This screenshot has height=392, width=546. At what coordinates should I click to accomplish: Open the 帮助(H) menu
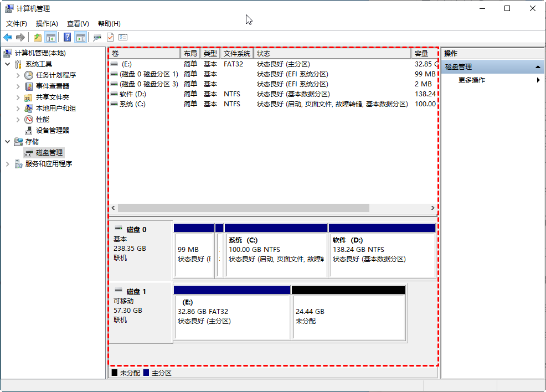(x=109, y=24)
